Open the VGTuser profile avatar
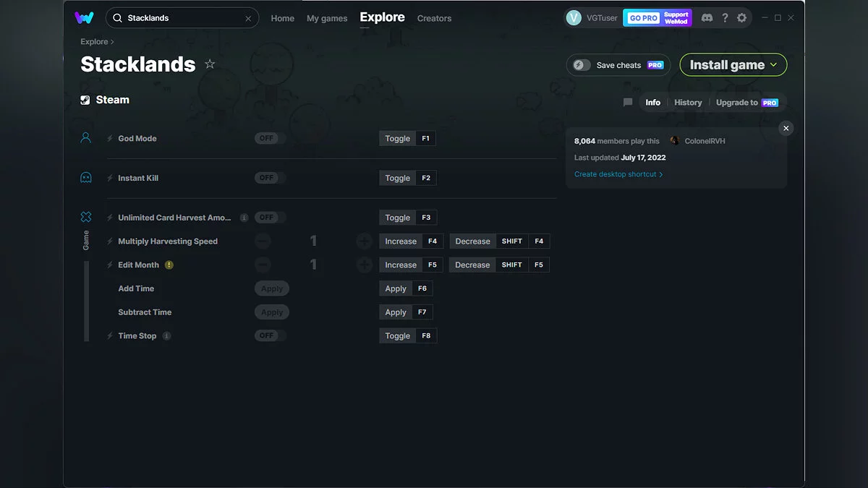Viewport: 868px width, 488px height. coord(574,18)
